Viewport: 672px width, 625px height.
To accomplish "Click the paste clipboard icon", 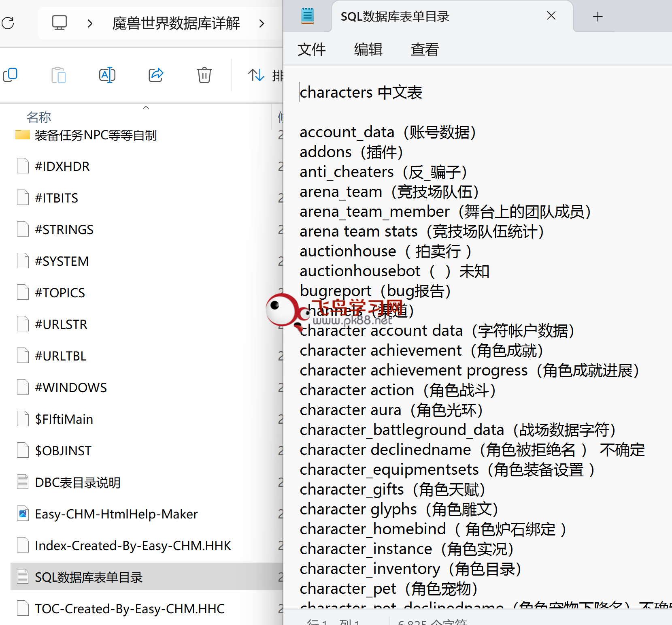I will (x=59, y=75).
